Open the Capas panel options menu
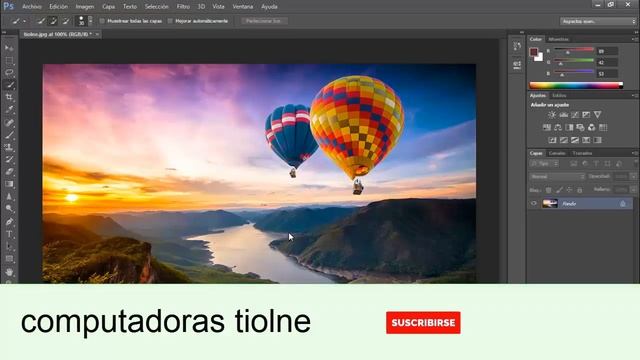This screenshot has width=640, height=360. pyautogui.click(x=634, y=153)
